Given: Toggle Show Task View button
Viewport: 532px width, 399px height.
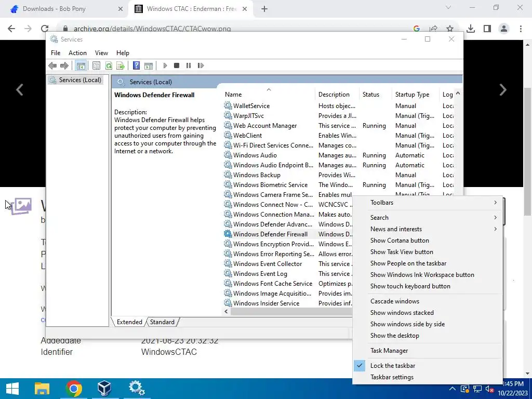Looking at the screenshot, I should pyautogui.click(x=428, y=252).
